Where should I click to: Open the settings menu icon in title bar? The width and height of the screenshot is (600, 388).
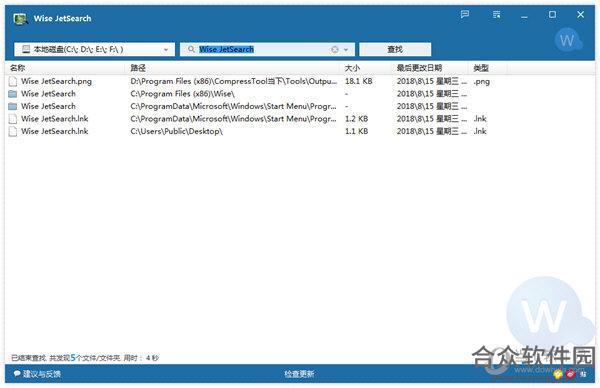(x=496, y=15)
